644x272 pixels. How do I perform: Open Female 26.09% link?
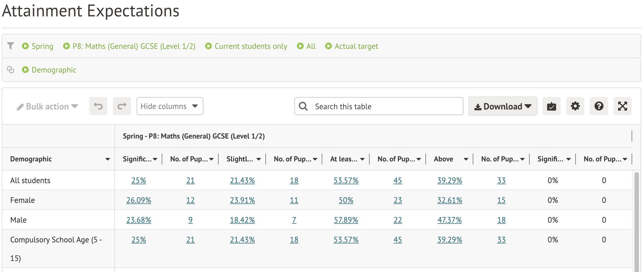tap(139, 200)
